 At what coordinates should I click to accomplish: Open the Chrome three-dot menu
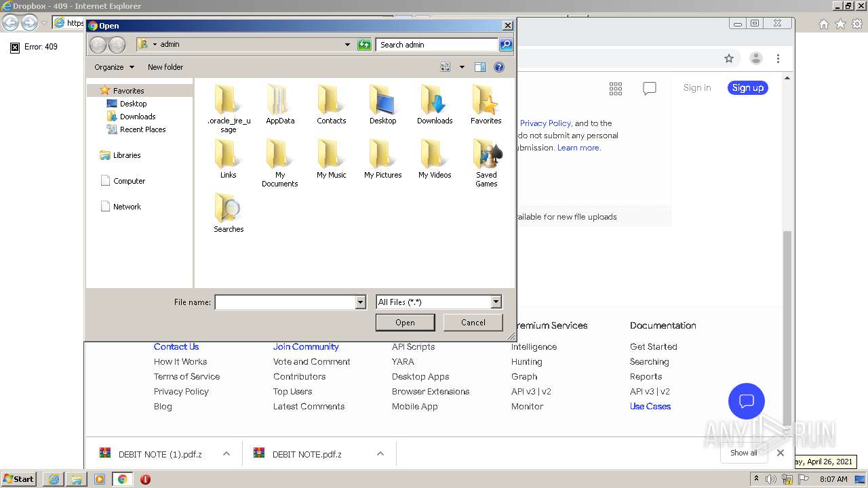tap(778, 58)
